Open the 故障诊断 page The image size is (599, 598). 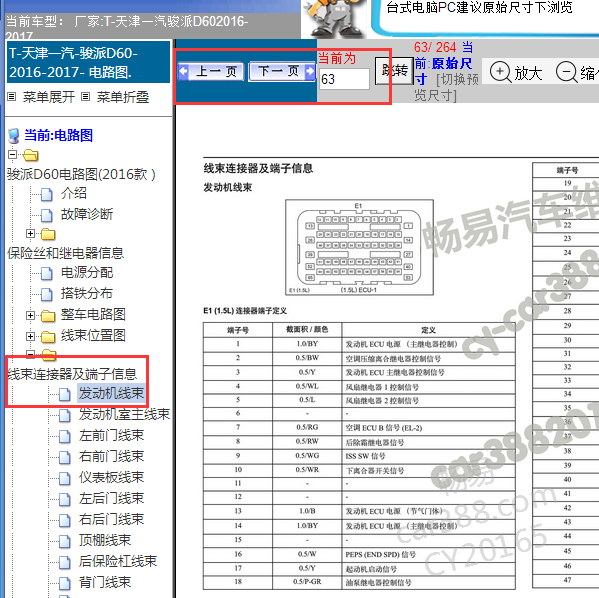point(87,214)
